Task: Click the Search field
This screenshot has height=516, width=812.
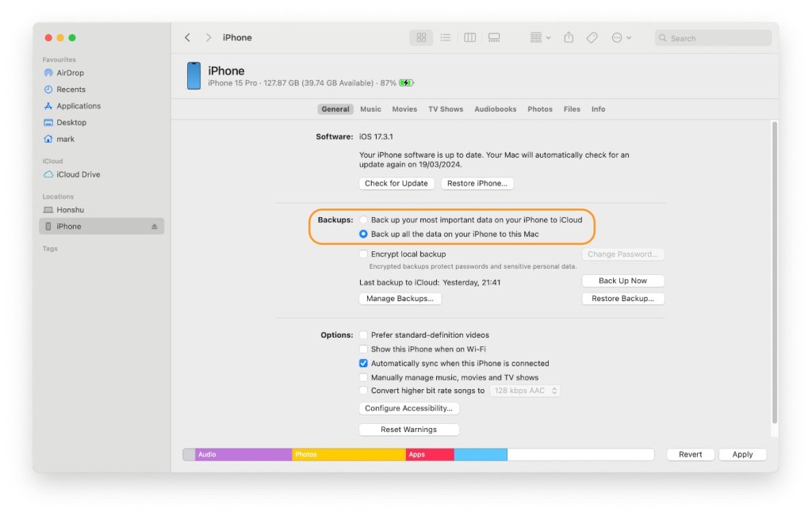Action: [x=713, y=38]
